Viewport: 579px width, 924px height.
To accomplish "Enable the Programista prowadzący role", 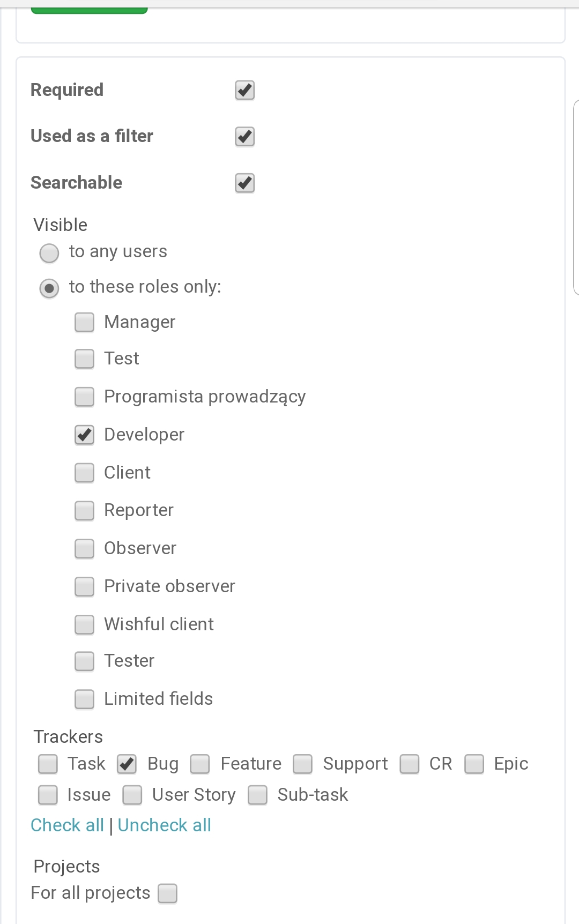I will click(84, 397).
